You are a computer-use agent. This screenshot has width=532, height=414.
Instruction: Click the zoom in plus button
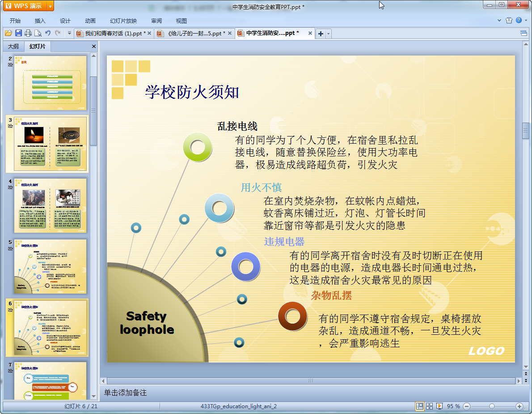tap(519, 406)
